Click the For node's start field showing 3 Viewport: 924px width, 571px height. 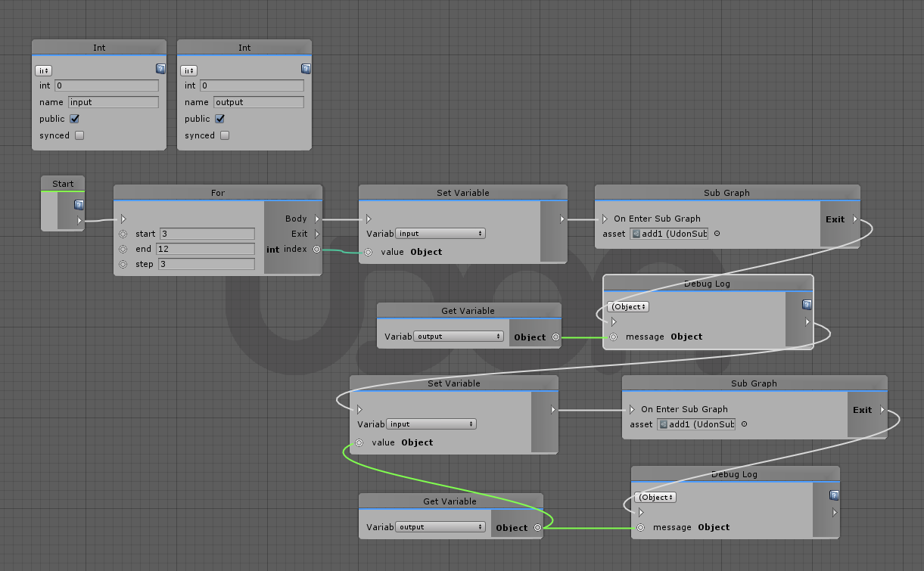pyautogui.click(x=207, y=234)
